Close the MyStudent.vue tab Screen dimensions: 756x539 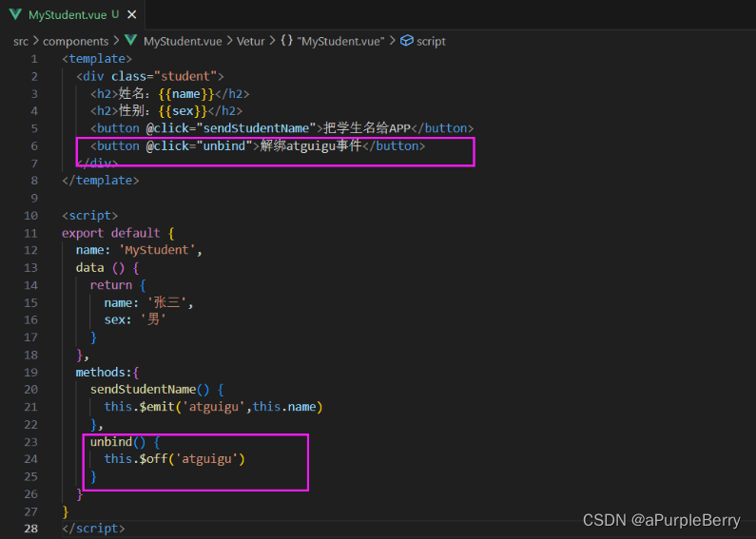[x=131, y=15]
